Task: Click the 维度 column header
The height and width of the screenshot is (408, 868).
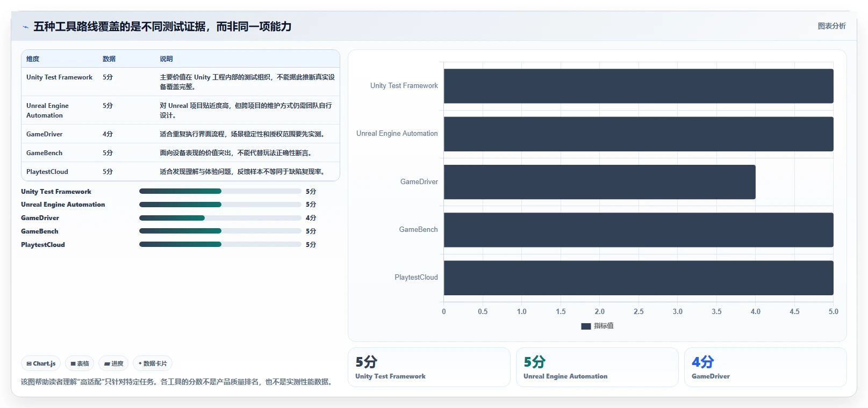Action: [33, 59]
